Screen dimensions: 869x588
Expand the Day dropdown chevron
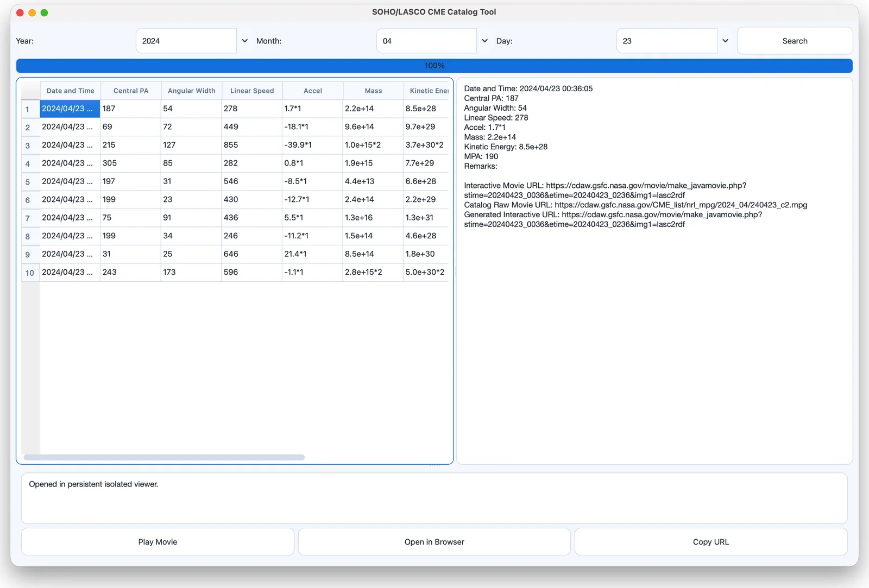725,41
